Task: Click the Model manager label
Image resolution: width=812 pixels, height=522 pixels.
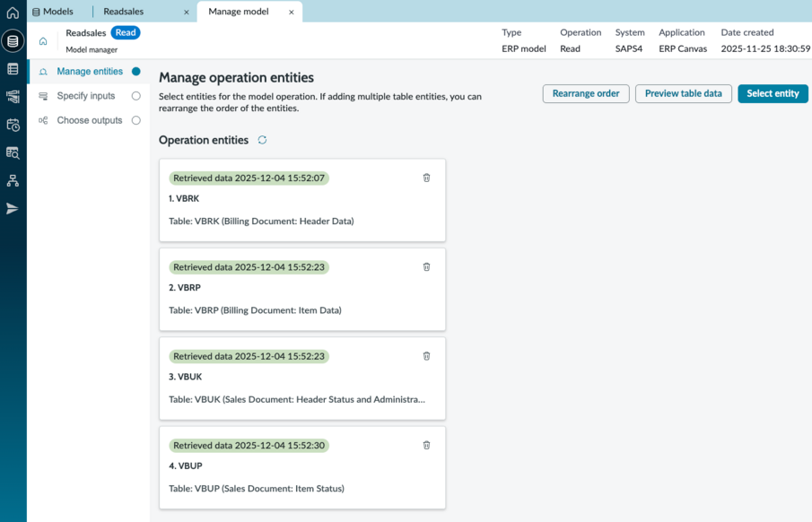Action: pos(92,49)
